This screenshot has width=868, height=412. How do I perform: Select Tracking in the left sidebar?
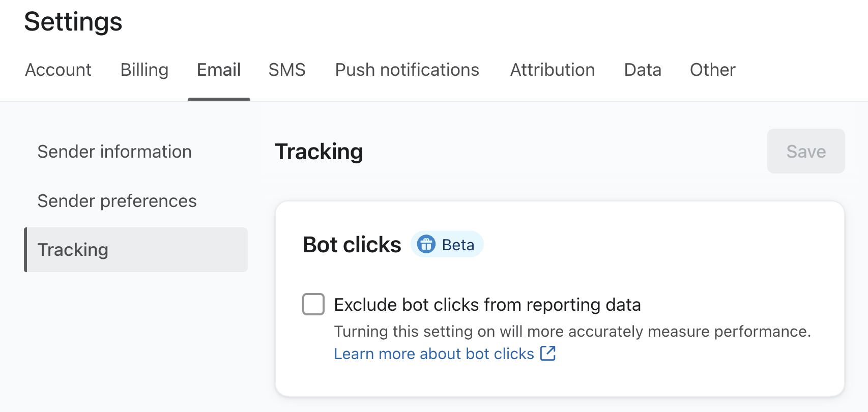click(73, 250)
